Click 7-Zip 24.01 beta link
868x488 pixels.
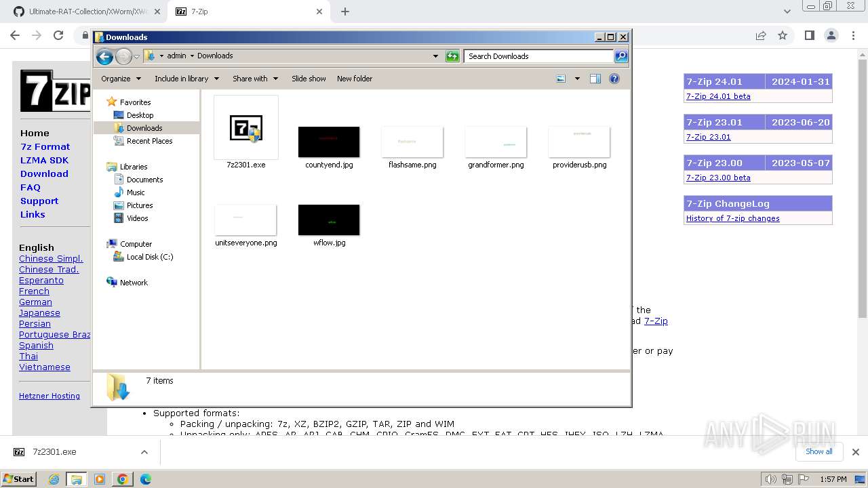[x=718, y=96]
